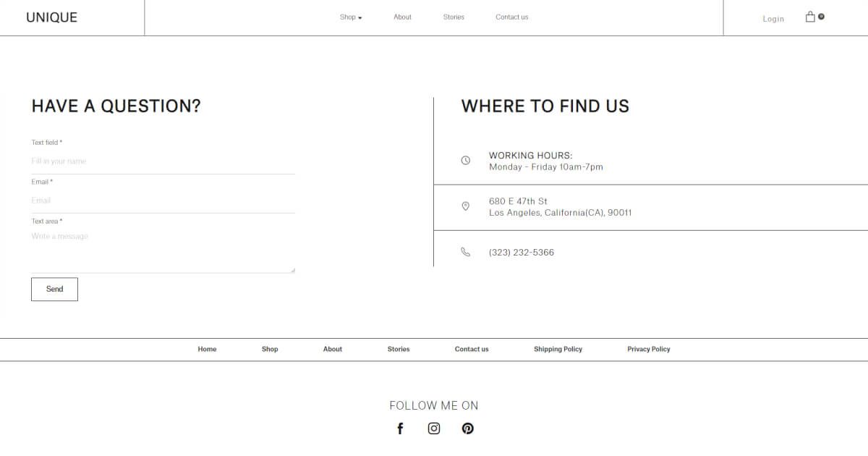Select Contact us in top navigation

511,17
